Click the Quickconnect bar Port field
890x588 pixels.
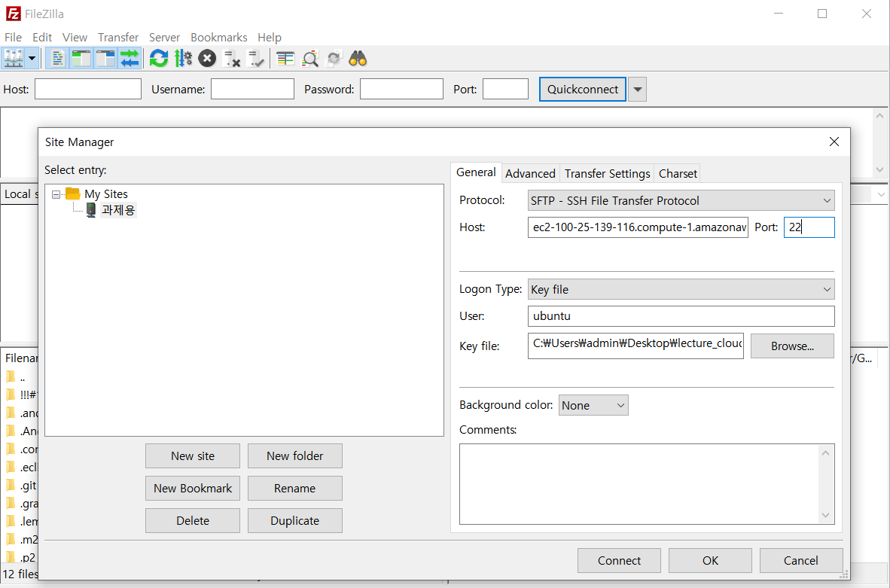point(505,89)
